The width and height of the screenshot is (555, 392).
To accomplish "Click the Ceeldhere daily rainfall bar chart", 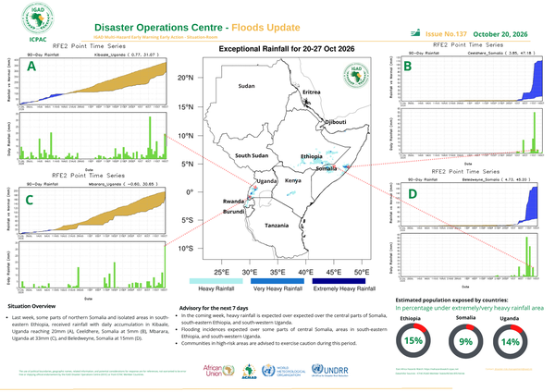I will tap(472, 131).
